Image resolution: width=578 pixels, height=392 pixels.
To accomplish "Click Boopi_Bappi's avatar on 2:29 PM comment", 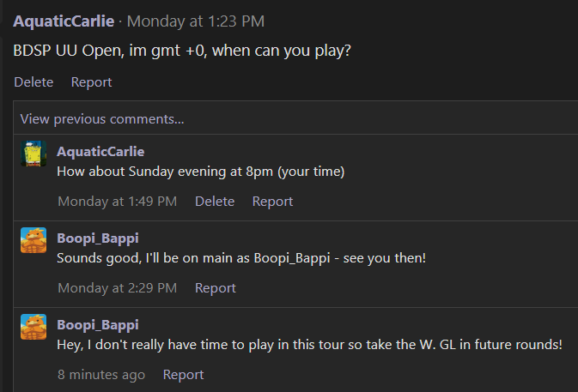I will [x=33, y=240].
